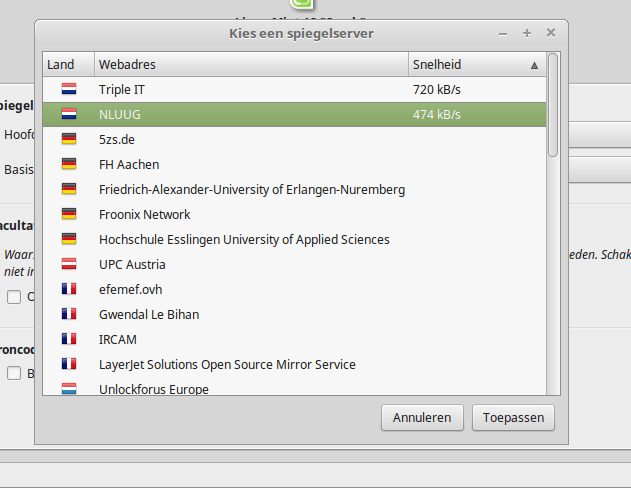Select the IRCAM mirror
Screen dimensions: 631x488
point(294,339)
